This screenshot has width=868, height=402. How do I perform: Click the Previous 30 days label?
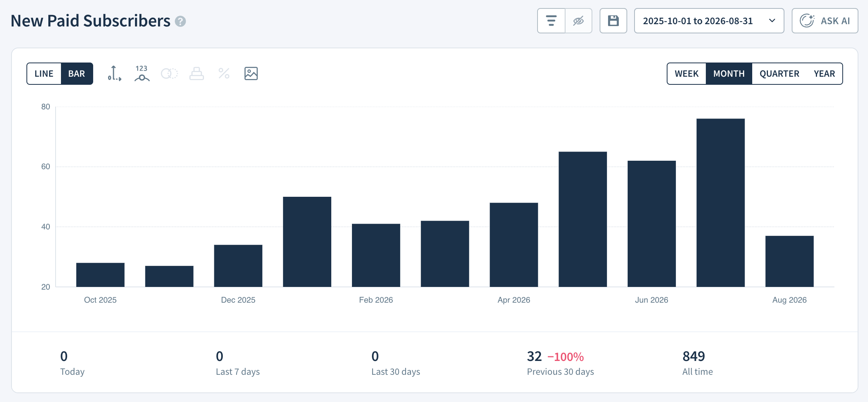561,372
